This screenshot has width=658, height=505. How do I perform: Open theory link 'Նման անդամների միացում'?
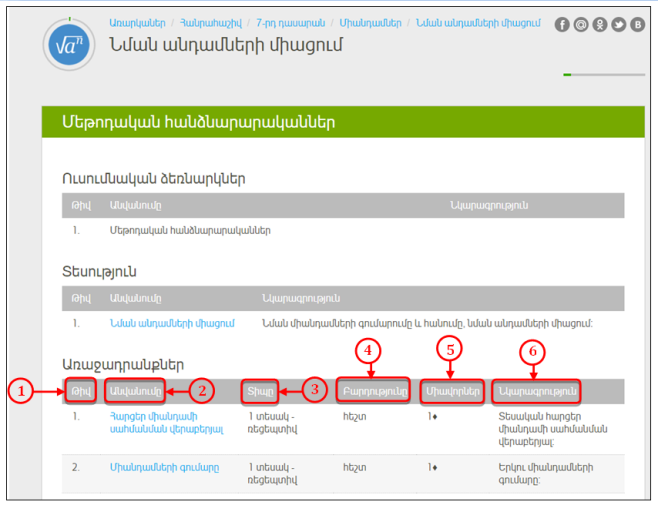point(172,322)
